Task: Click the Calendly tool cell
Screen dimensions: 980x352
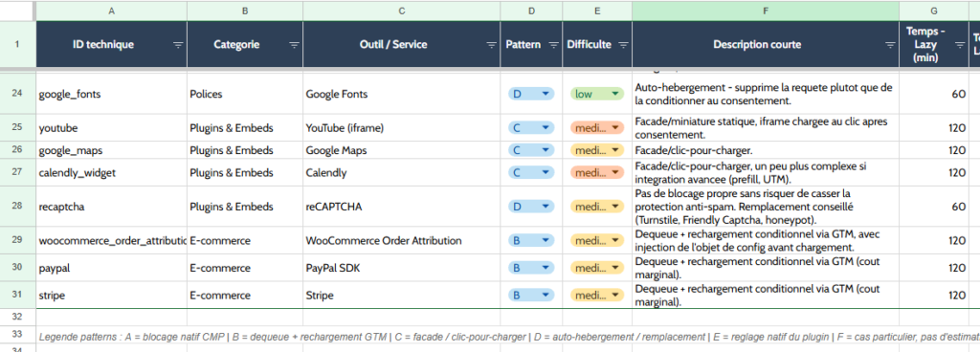Action: pos(401,172)
